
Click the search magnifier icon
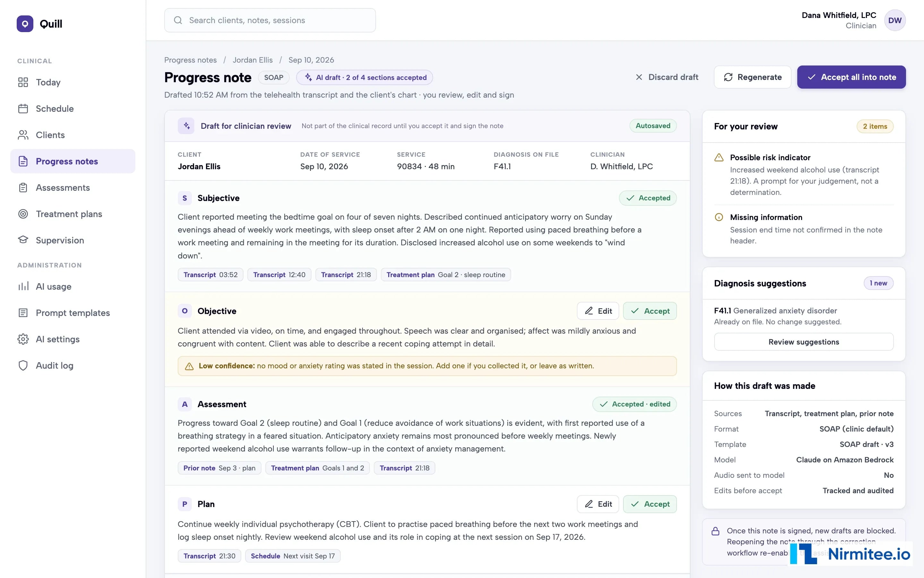(178, 20)
